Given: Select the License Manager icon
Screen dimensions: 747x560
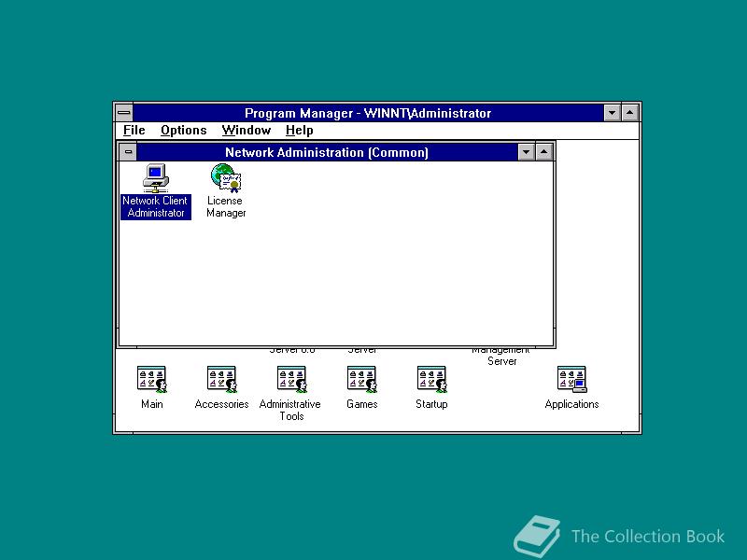Looking at the screenshot, I should (x=226, y=177).
